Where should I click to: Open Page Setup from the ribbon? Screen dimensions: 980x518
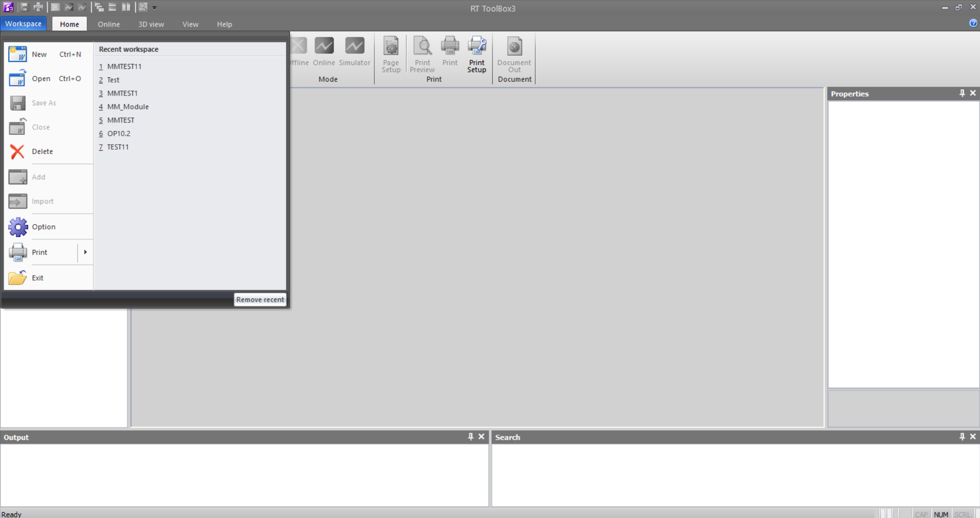391,55
